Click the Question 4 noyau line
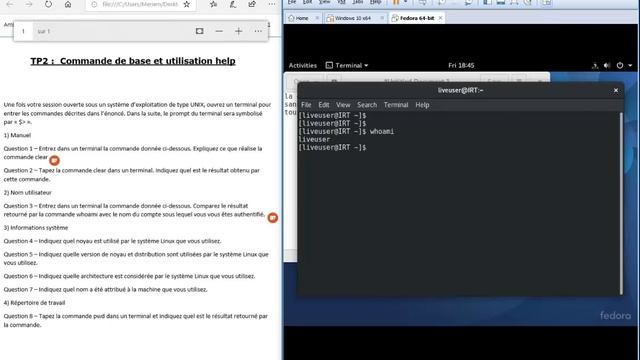Image resolution: width=640 pixels, height=360 pixels. (113, 241)
